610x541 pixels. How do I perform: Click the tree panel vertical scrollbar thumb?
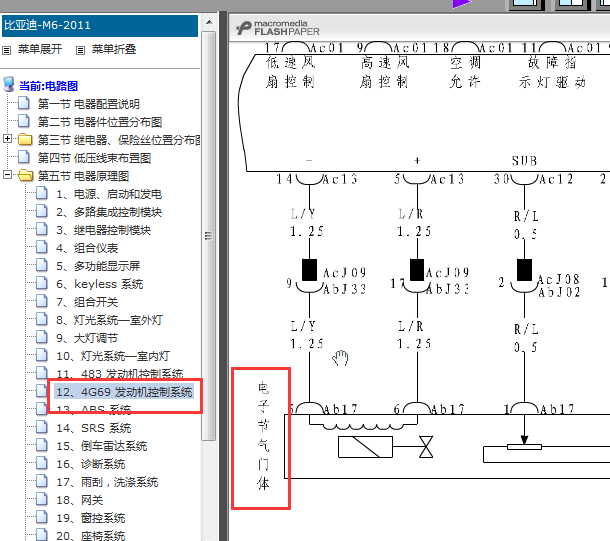pos(209,236)
